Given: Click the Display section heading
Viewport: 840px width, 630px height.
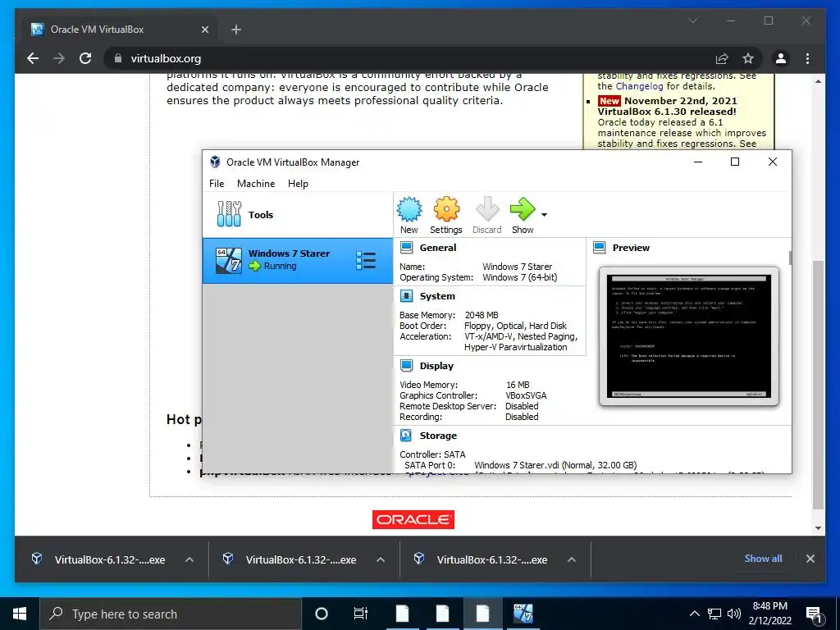Looking at the screenshot, I should 436,365.
